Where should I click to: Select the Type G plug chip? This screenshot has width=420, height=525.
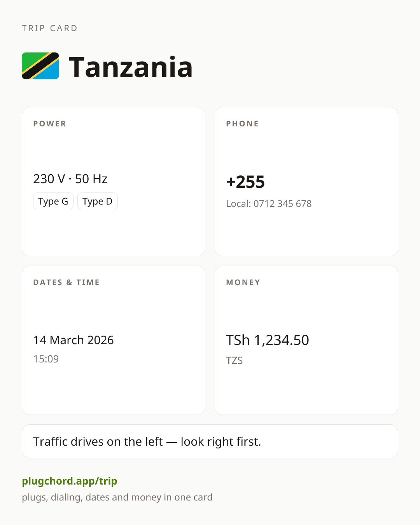(53, 201)
